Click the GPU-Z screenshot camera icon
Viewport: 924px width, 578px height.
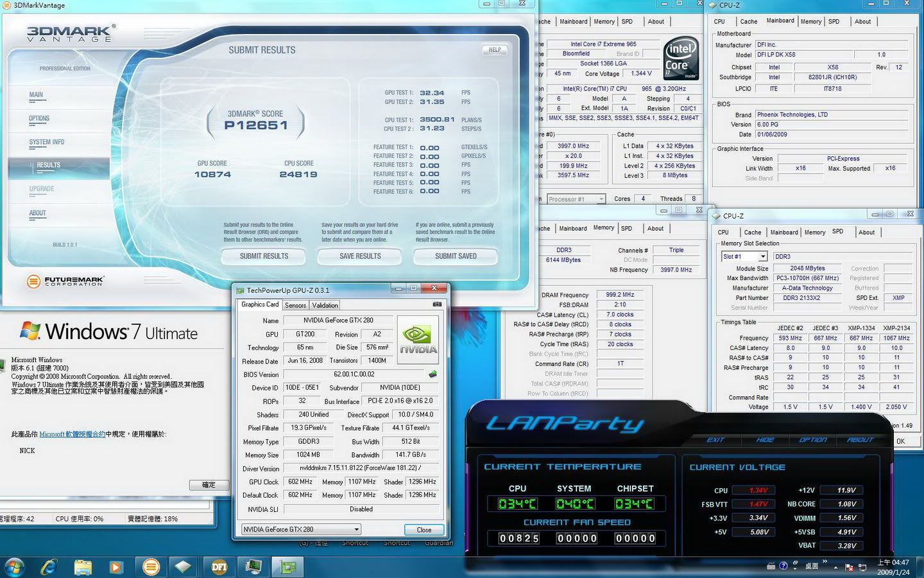click(437, 304)
